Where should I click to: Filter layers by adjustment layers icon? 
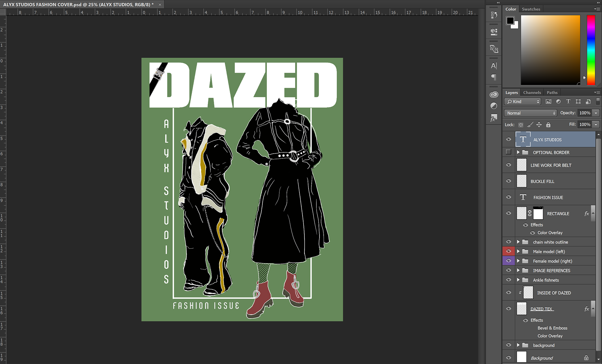558,102
